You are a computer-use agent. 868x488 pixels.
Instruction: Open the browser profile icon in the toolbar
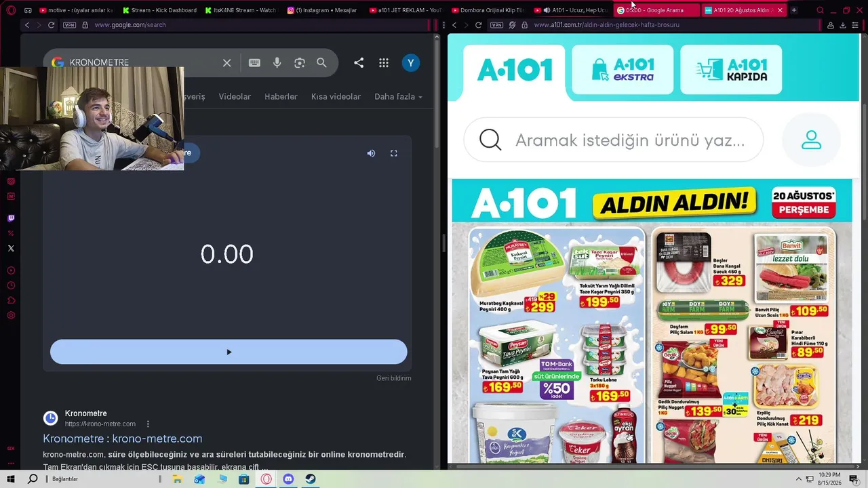click(x=830, y=25)
